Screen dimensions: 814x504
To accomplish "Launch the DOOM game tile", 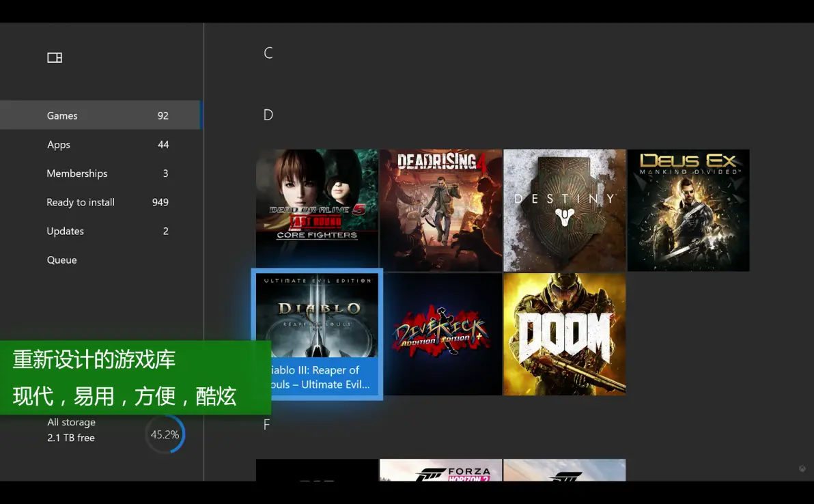I will (x=564, y=334).
